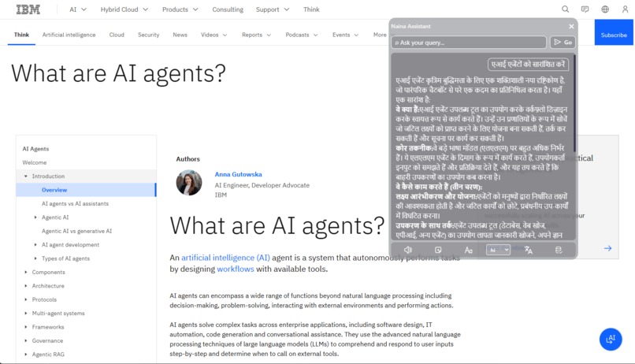Viewport: 635px width, 364px height.
Task: Expand the Multi-agent systems section
Action: coord(25,313)
